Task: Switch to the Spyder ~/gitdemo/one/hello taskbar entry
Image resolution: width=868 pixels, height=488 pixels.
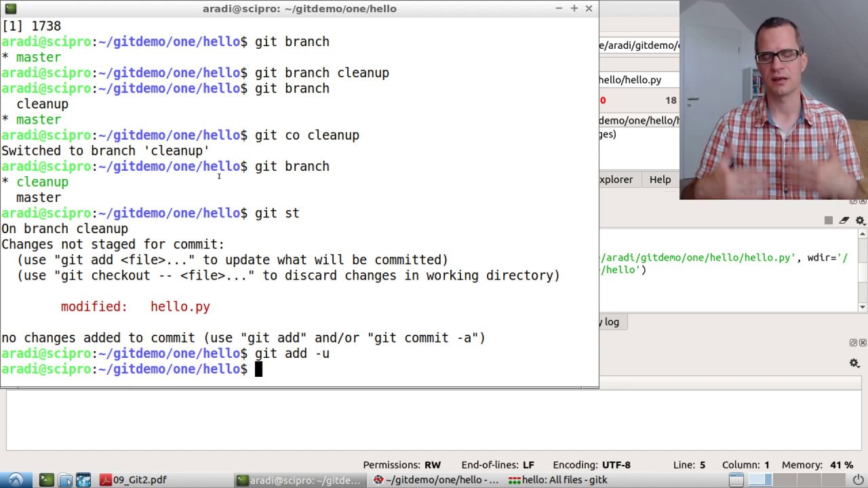Action: click(436, 480)
